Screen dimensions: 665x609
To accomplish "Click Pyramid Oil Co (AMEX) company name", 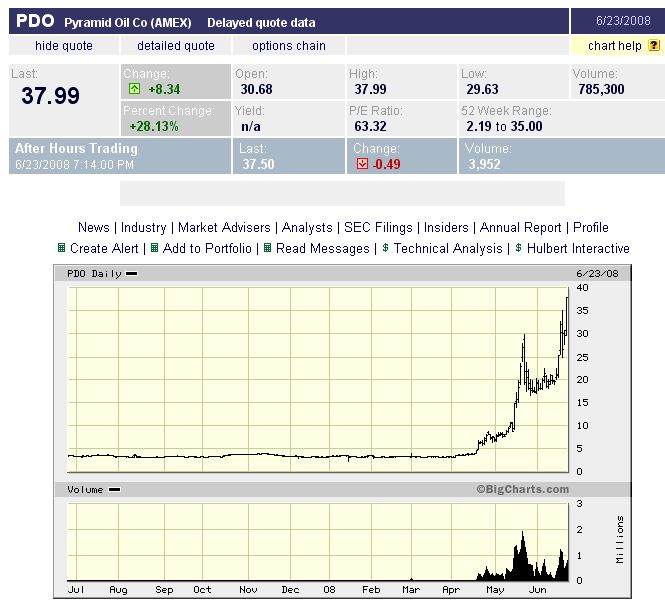I will tap(128, 22).
